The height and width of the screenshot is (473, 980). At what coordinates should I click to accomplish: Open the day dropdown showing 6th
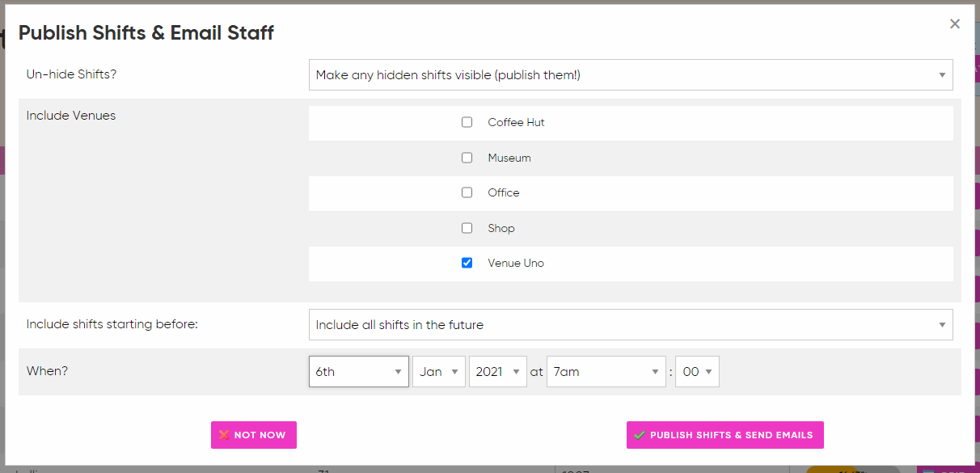pos(358,372)
